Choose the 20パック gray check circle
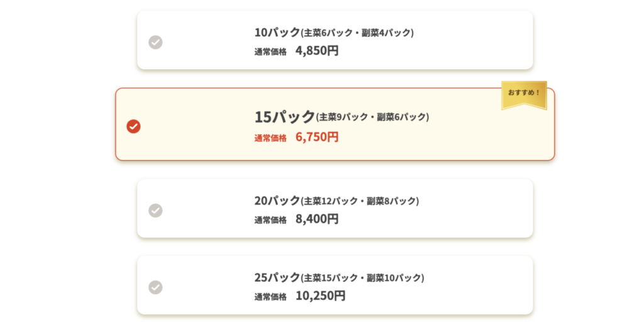The image size is (644, 328). coord(155,210)
